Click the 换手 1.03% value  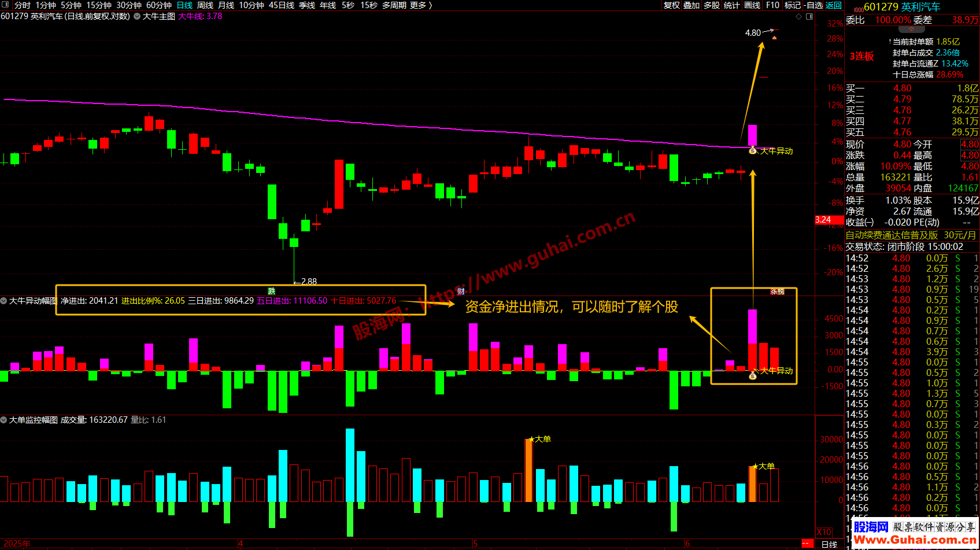(x=898, y=201)
